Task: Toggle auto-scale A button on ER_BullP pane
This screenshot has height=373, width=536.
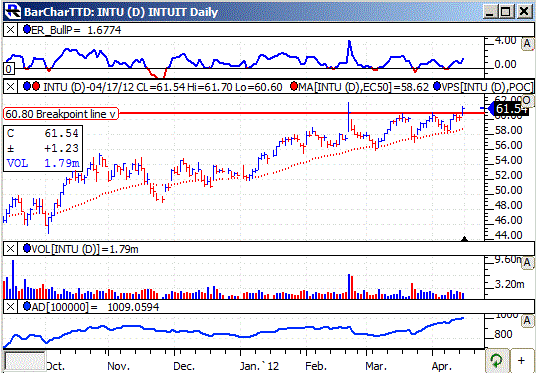Action: (527, 44)
